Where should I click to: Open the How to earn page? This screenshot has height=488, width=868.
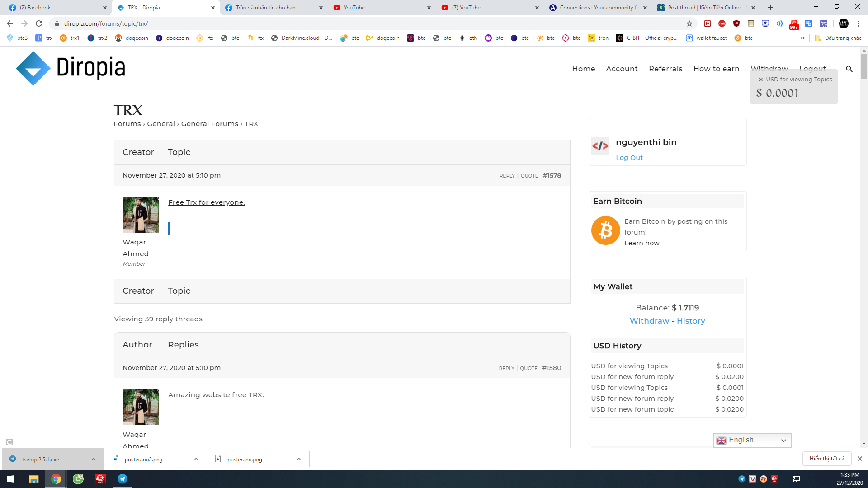point(716,69)
